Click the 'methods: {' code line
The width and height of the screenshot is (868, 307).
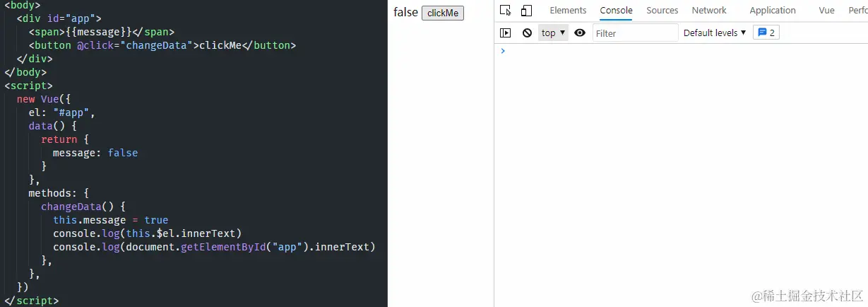click(59, 193)
